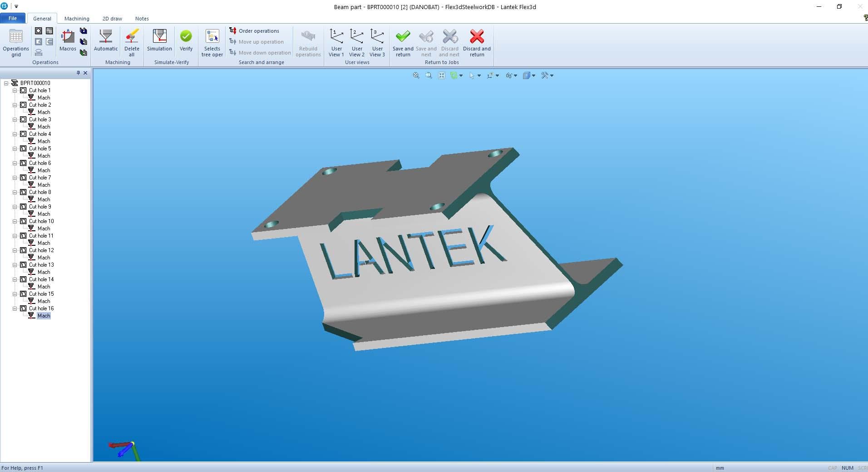Viewport: 868px width, 472px height.
Task: Select Cut hole 12 in the tree
Action: point(41,250)
